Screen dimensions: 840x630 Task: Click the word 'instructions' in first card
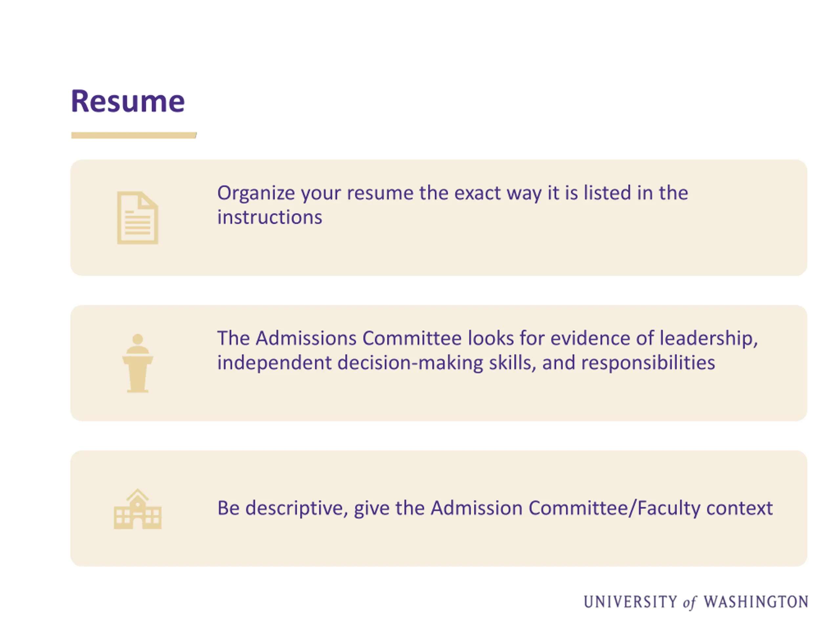(x=270, y=217)
